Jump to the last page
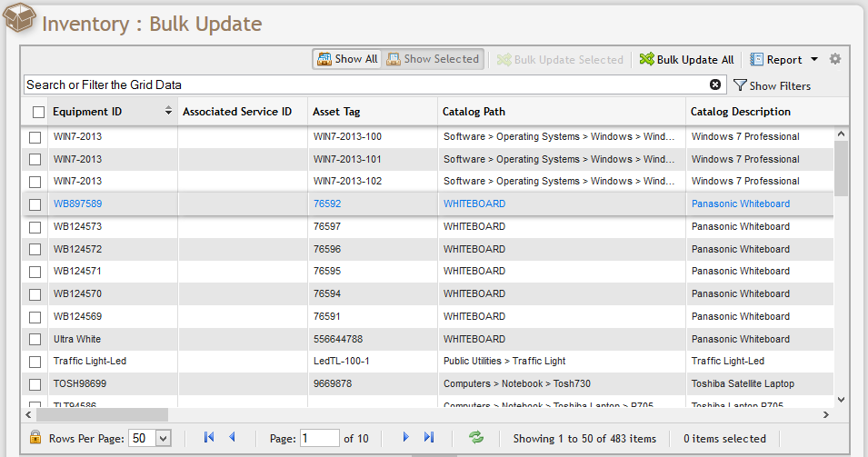 [429, 437]
